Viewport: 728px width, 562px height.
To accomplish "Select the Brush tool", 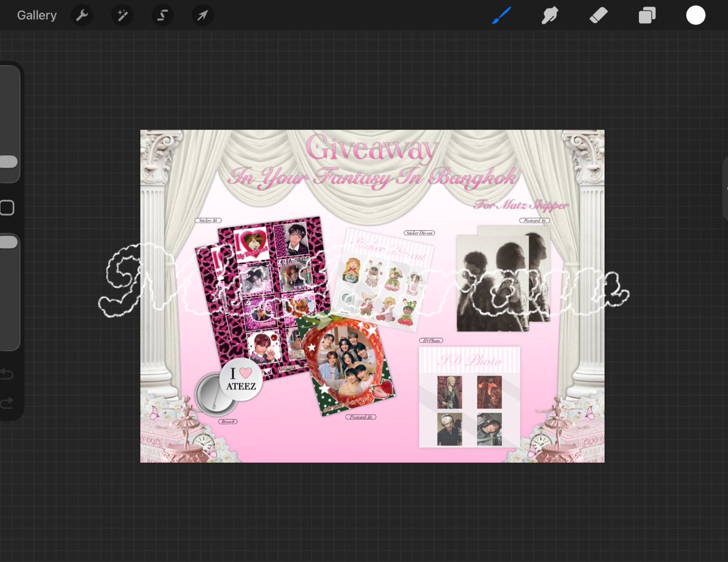I will click(x=502, y=15).
